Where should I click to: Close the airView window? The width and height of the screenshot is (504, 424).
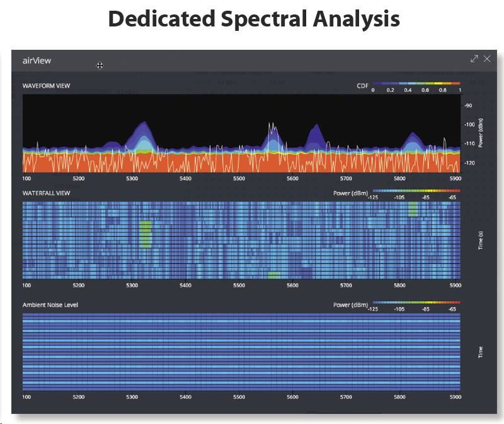(487, 59)
